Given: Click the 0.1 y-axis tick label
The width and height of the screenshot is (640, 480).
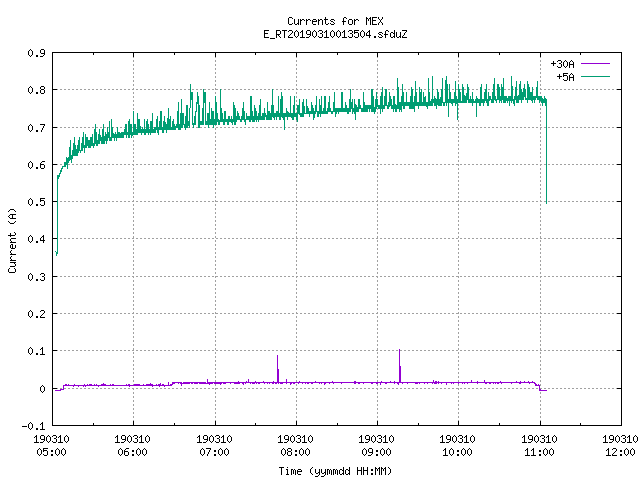Looking at the screenshot, I should tap(36, 351).
